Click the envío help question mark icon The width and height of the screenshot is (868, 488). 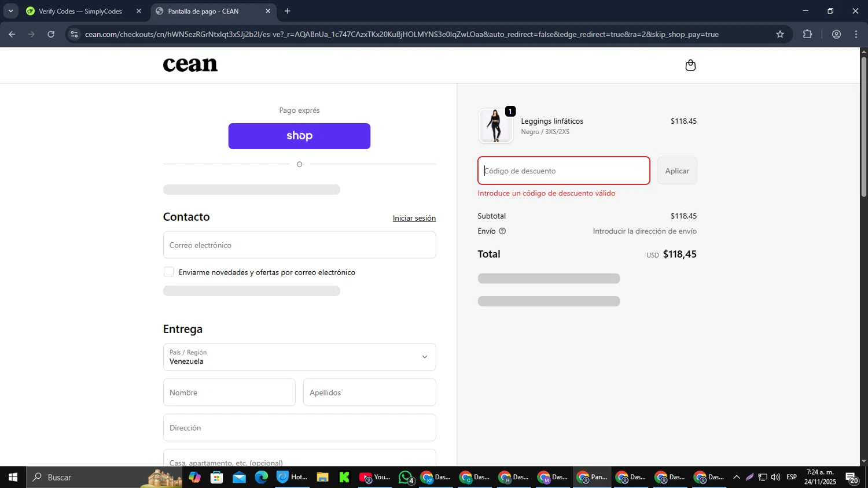(x=502, y=231)
